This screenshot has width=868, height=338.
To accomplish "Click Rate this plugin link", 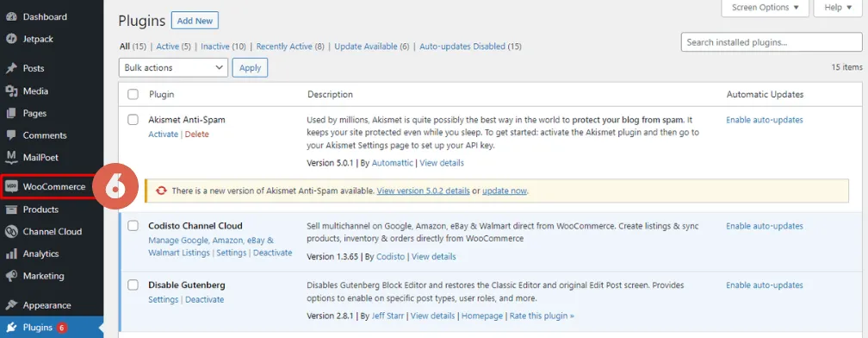I will [542, 316].
